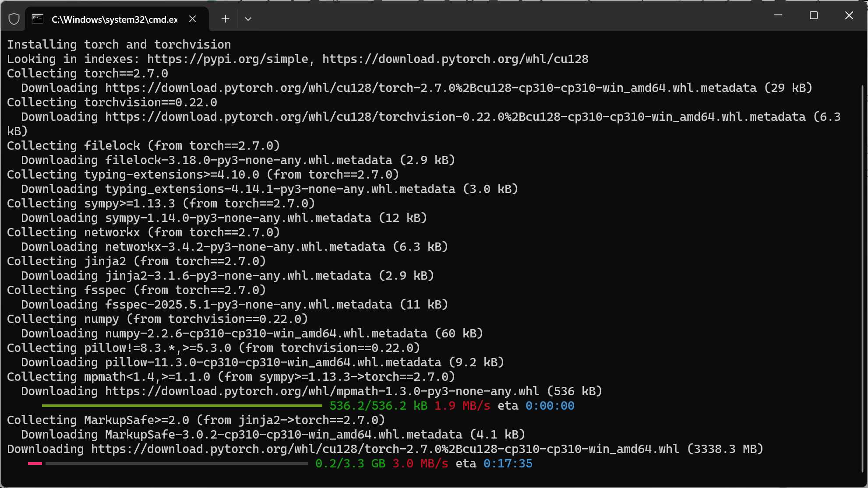The height and width of the screenshot is (488, 868).
Task: Close the terminal window
Action: 849,15
